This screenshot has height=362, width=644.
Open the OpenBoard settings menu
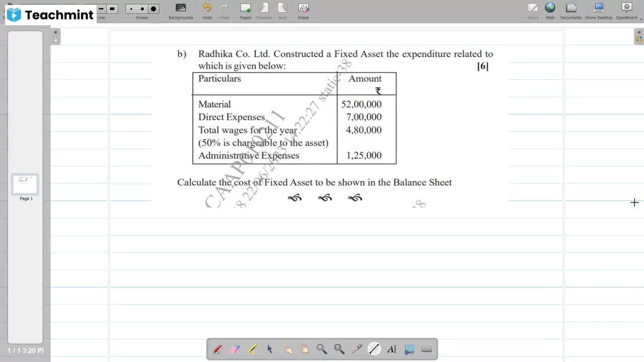tap(626, 11)
